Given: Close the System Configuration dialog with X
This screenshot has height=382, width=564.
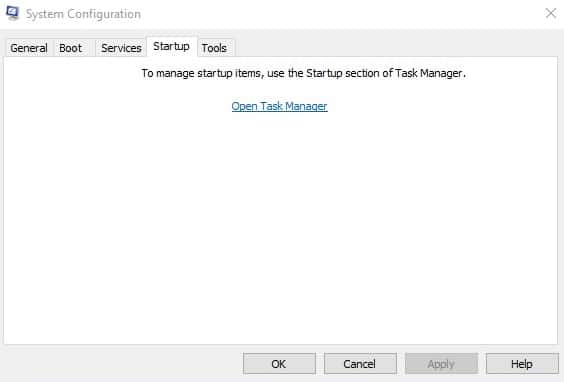Looking at the screenshot, I should coord(550,13).
